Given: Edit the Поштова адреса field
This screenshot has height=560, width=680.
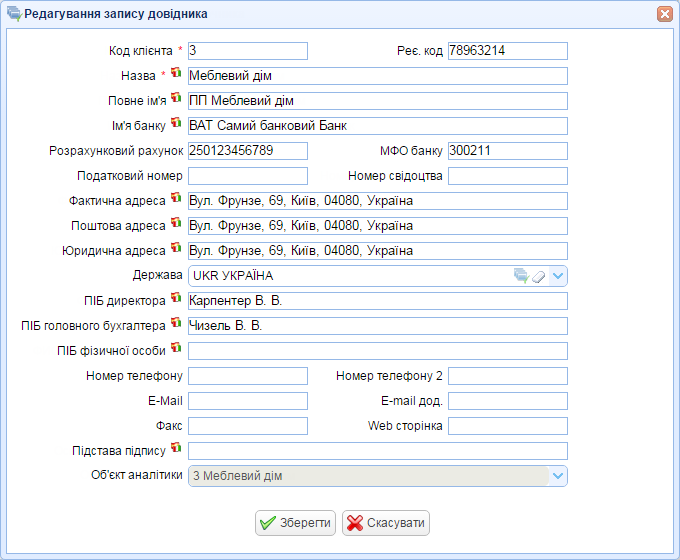Looking at the screenshot, I should point(378,226).
